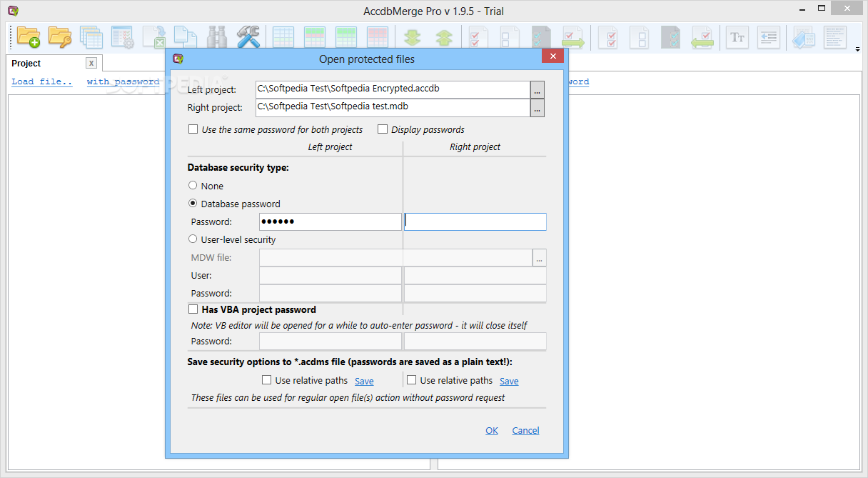Jump to previous difference with green up arrows

point(444,36)
